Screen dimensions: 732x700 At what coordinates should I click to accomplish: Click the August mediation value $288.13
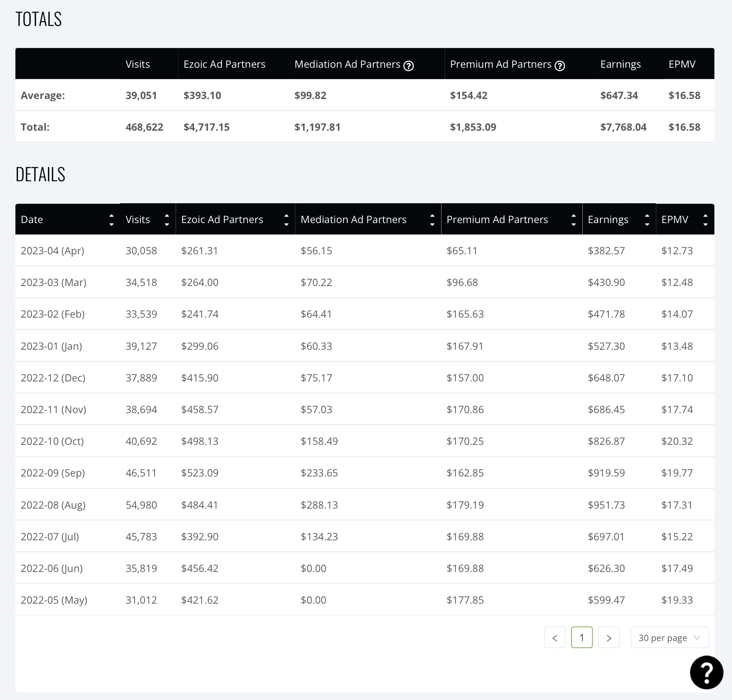(319, 505)
